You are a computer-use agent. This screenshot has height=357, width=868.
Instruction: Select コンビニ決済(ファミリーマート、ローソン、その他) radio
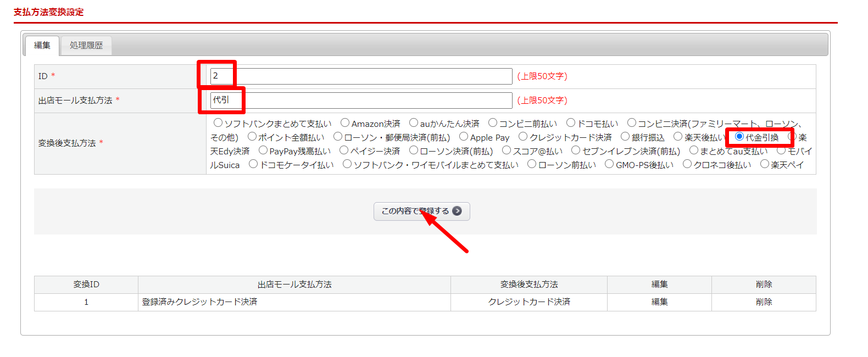632,122
